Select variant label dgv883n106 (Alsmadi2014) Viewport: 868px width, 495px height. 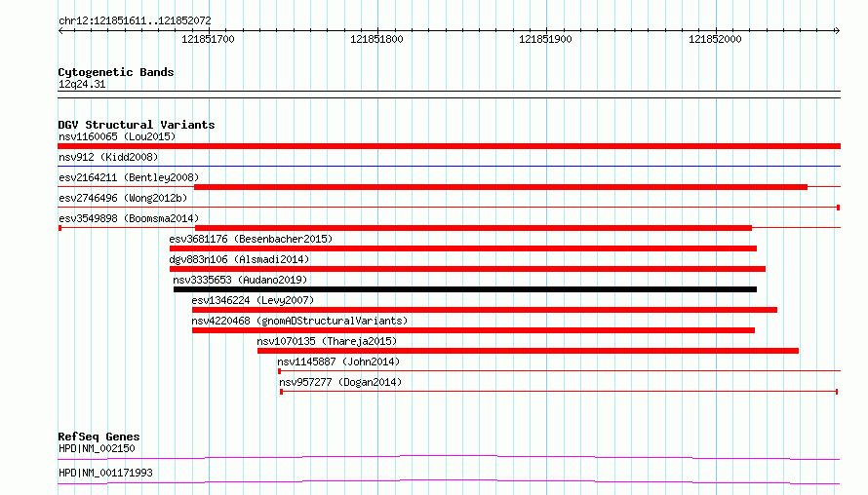pos(239,259)
